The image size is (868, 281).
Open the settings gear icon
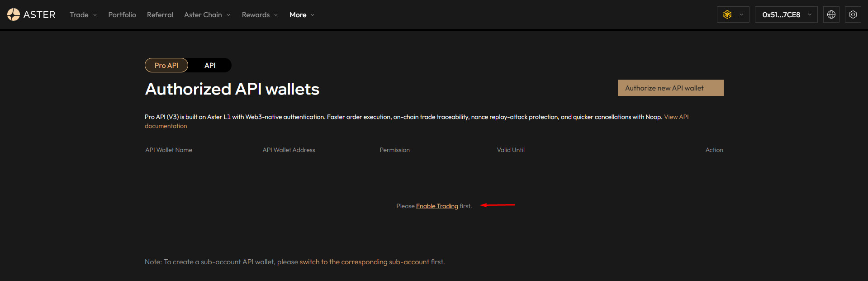[x=853, y=14]
